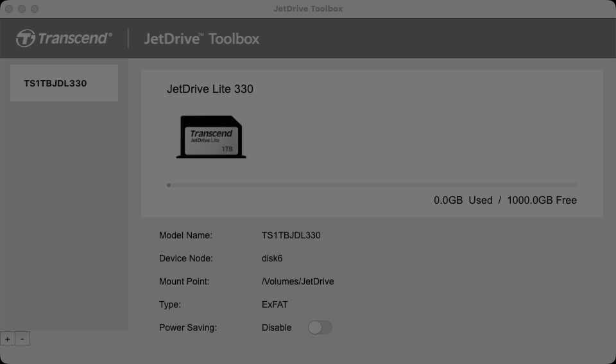Click the Power Saving label

pos(188,327)
